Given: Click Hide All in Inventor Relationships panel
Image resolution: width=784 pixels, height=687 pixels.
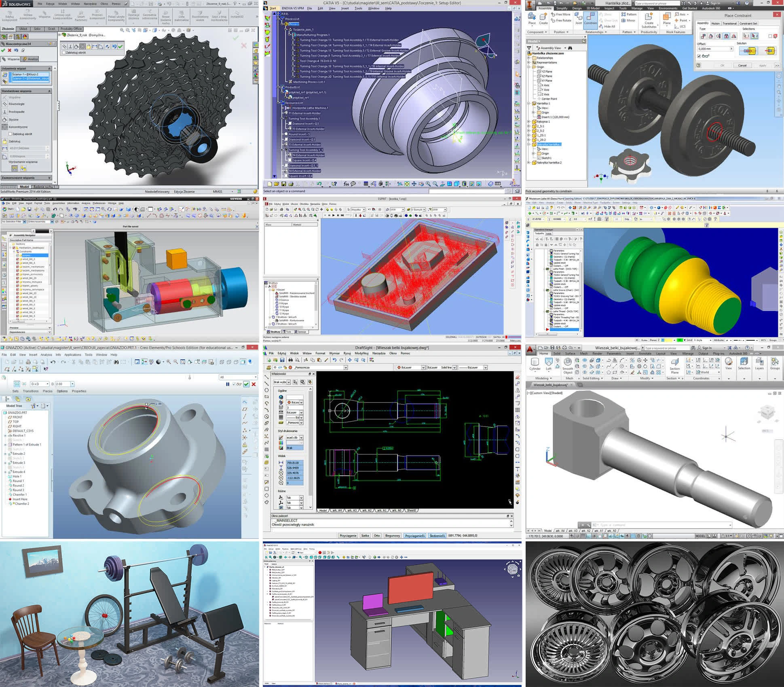Looking at the screenshot, I should pos(607,26).
